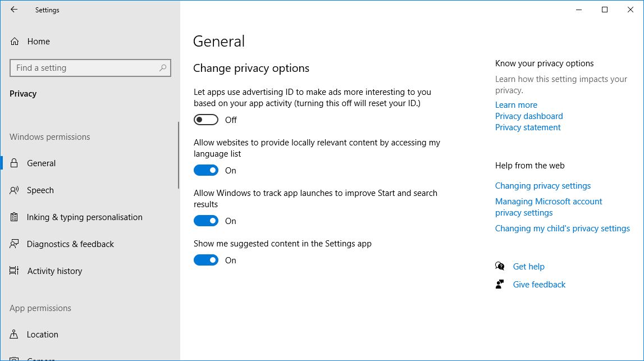This screenshot has height=361, width=644.
Task: Click the Activity history icon
Action: [x=14, y=271]
